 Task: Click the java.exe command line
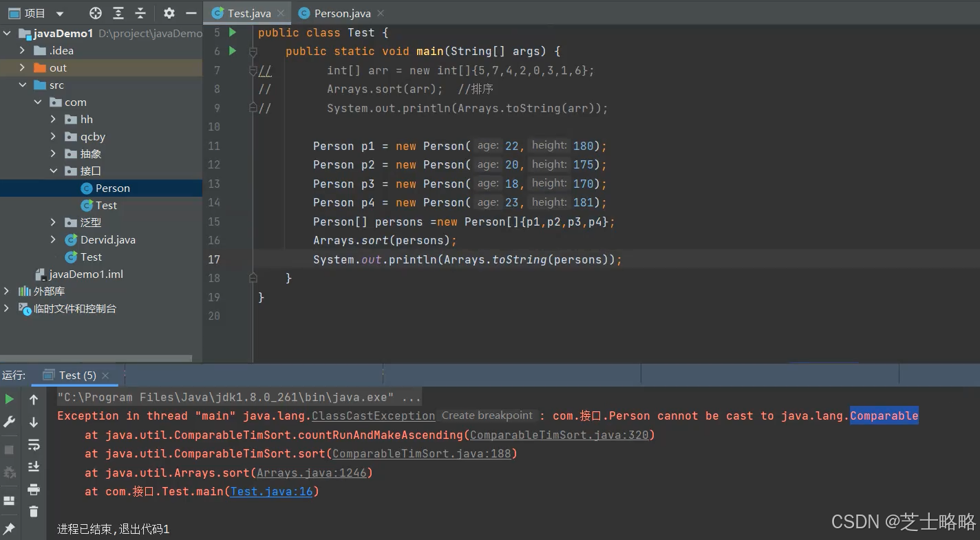239,397
